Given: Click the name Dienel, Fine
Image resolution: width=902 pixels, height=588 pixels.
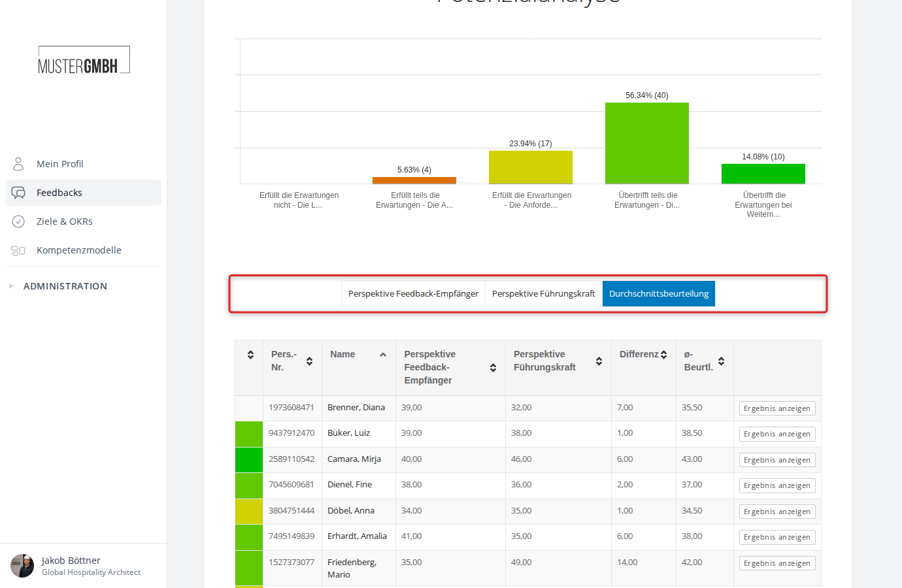Looking at the screenshot, I should (x=350, y=485).
